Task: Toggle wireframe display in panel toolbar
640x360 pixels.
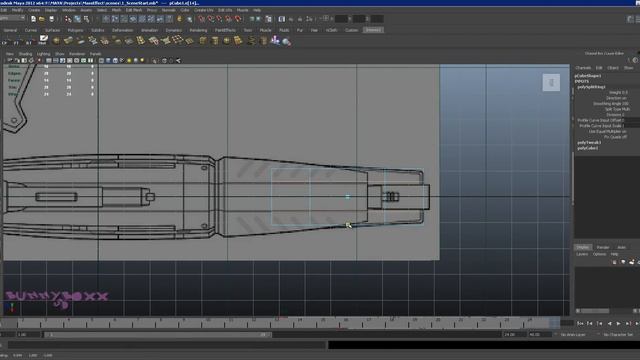Action: pos(101,60)
